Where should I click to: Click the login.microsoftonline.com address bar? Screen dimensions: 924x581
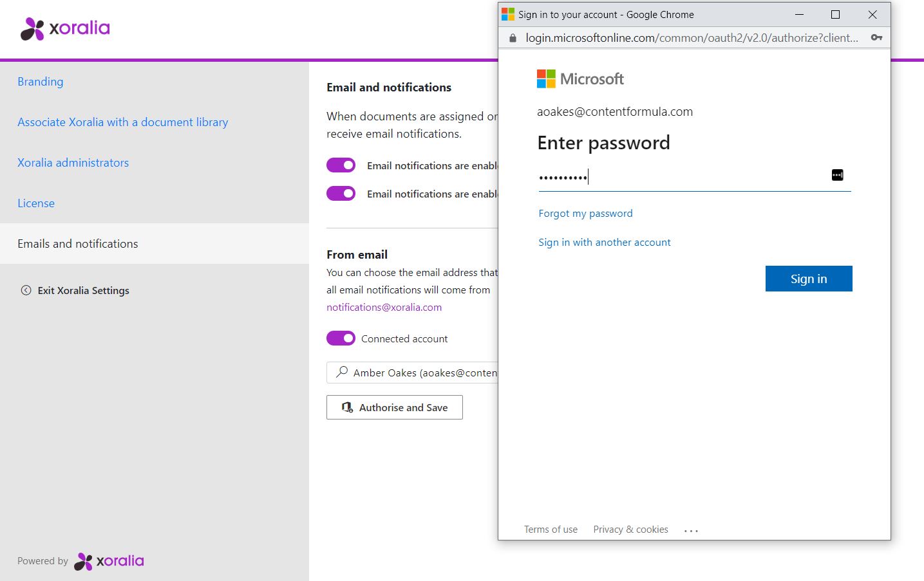tap(692, 38)
